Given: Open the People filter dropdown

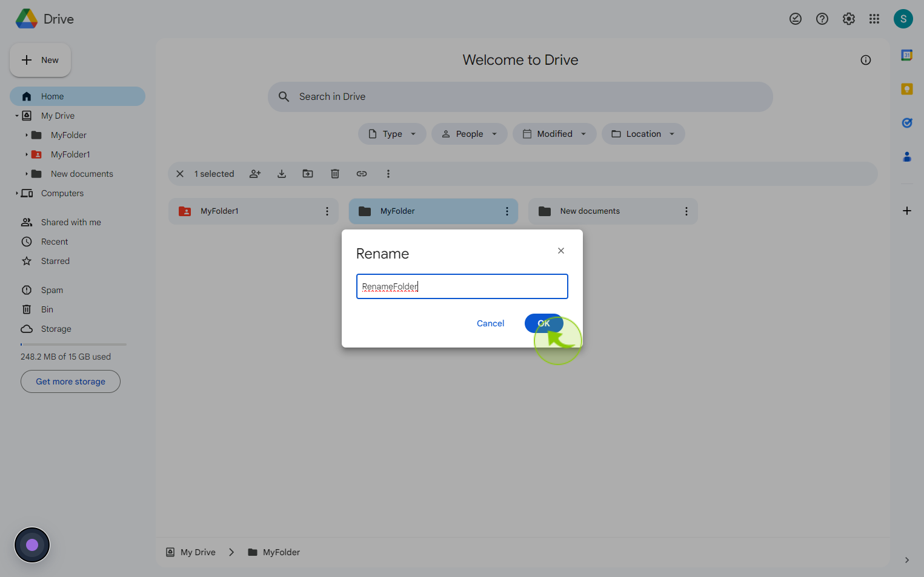Looking at the screenshot, I should click(470, 134).
